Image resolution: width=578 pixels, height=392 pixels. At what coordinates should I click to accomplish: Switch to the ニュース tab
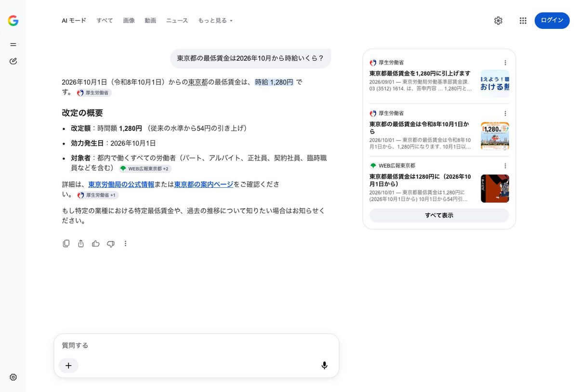point(177,21)
